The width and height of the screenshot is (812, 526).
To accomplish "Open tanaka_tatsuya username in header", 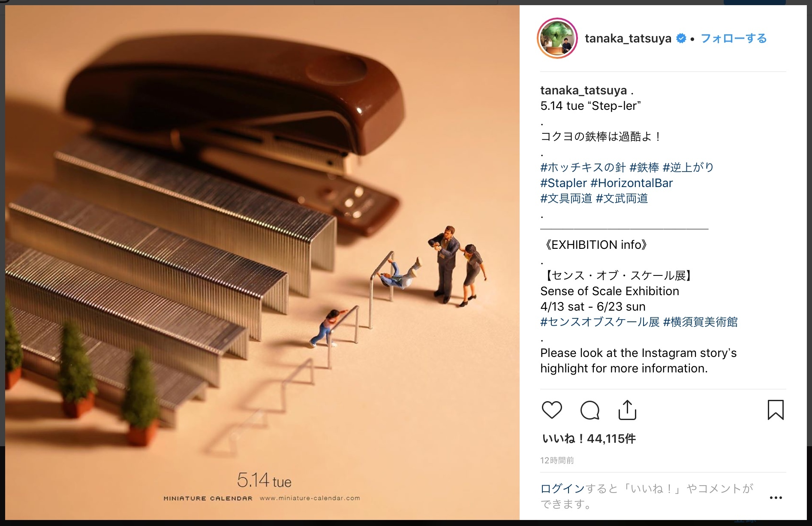I will click(628, 38).
